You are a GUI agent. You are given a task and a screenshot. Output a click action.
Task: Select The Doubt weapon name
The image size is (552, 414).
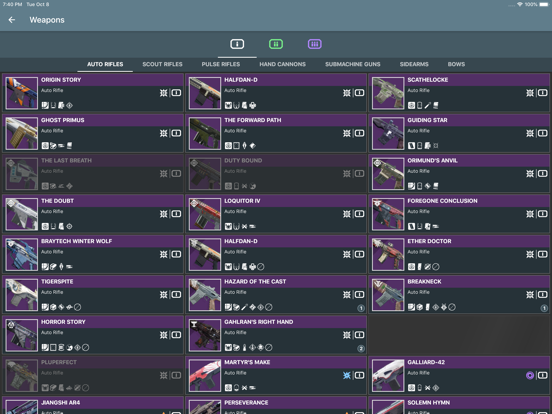[x=57, y=201]
